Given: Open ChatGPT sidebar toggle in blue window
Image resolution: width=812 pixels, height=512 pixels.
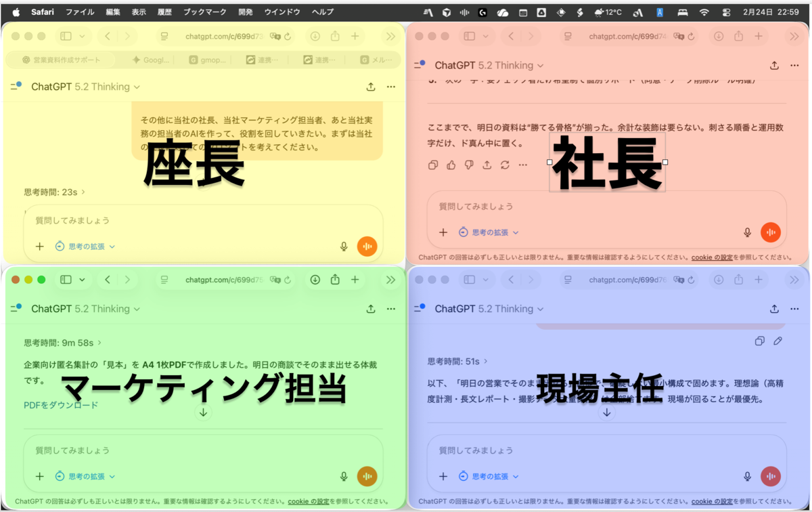Looking at the screenshot, I should [420, 308].
